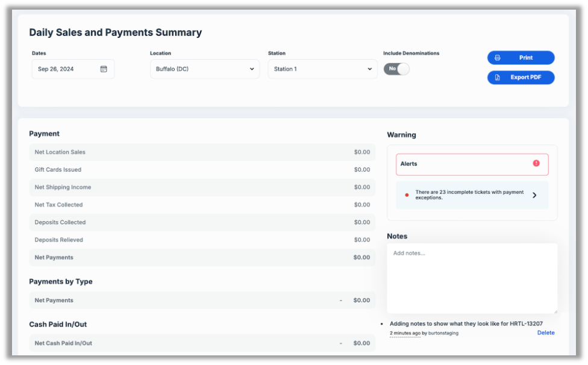
Task: Select the Alerts header box
Action: point(472,164)
